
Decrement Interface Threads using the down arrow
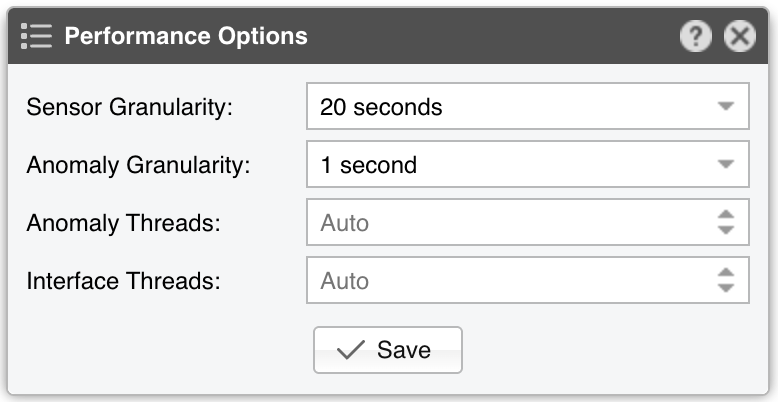pos(726,289)
